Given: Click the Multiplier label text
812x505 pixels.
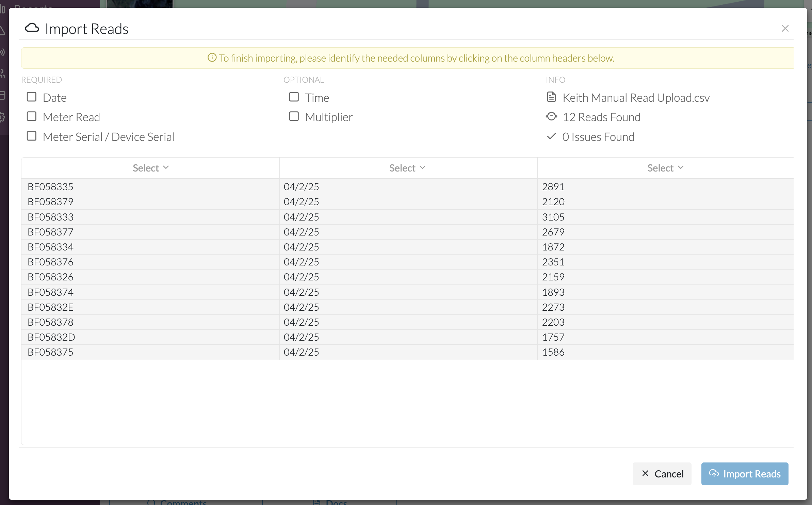Looking at the screenshot, I should (x=329, y=117).
